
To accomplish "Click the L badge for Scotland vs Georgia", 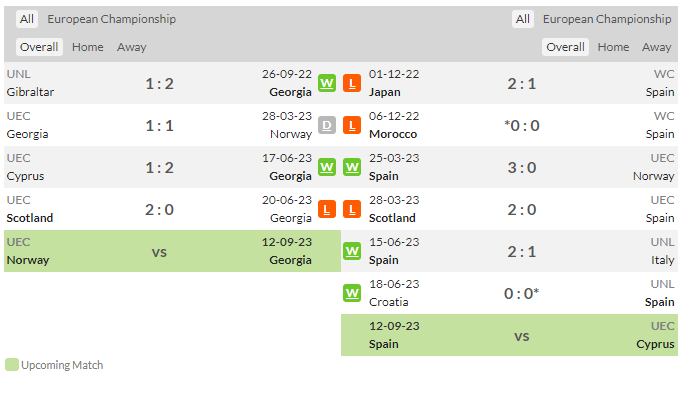I will point(327,210).
